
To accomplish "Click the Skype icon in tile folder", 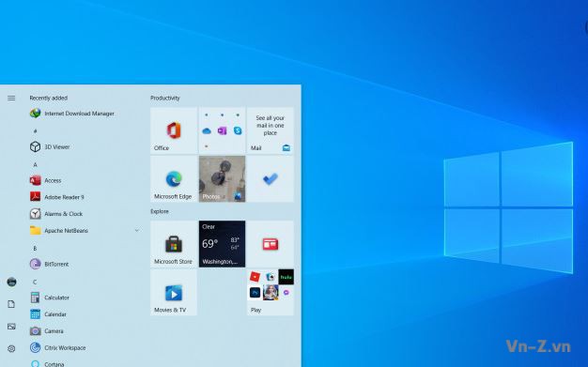I will coord(238,130).
